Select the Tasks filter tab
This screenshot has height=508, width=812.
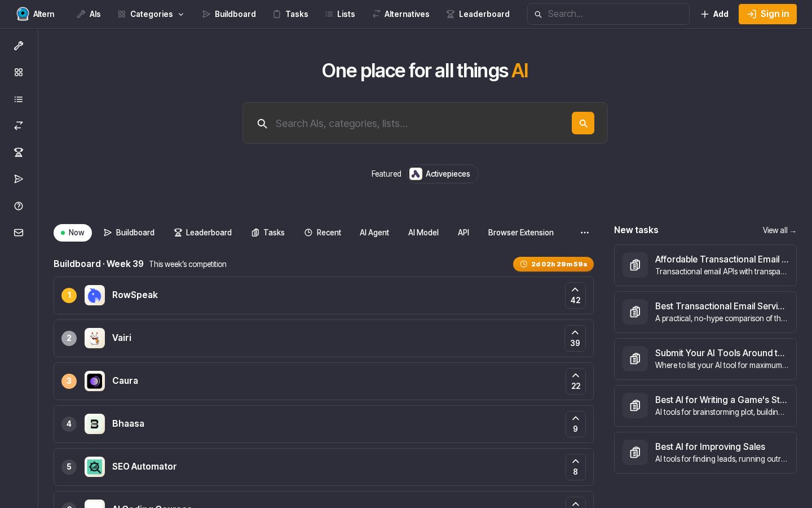268,233
